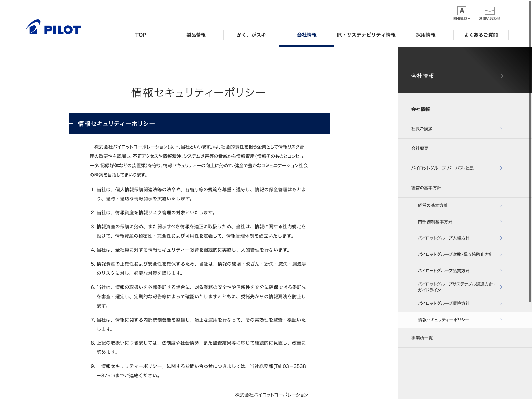This screenshot has height=399, width=532.
Task: Click the PILOT logo
Action: pyautogui.click(x=53, y=27)
